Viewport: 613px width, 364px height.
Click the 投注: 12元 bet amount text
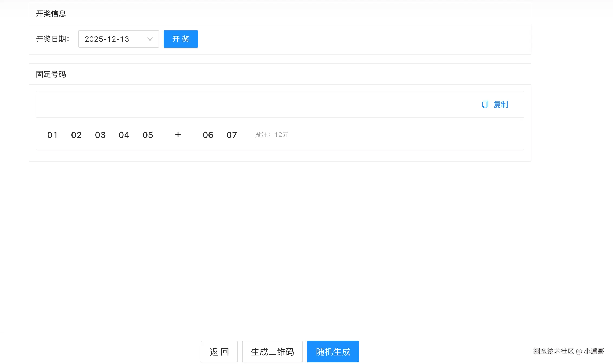coord(271,135)
